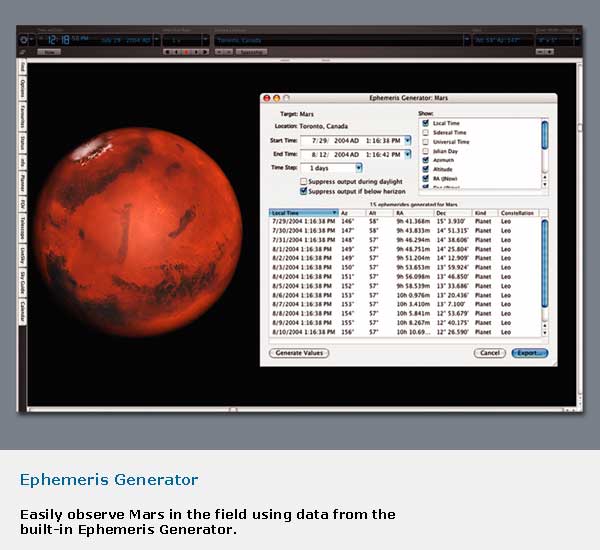600x550 pixels.
Task: Click the RA column header
Action: [414, 213]
